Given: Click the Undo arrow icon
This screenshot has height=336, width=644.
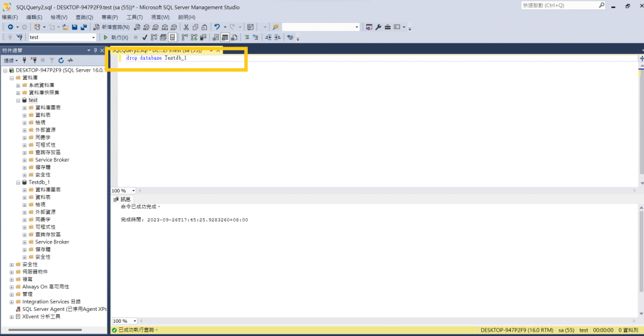Looking at the screenshot, I should point(217,27).
